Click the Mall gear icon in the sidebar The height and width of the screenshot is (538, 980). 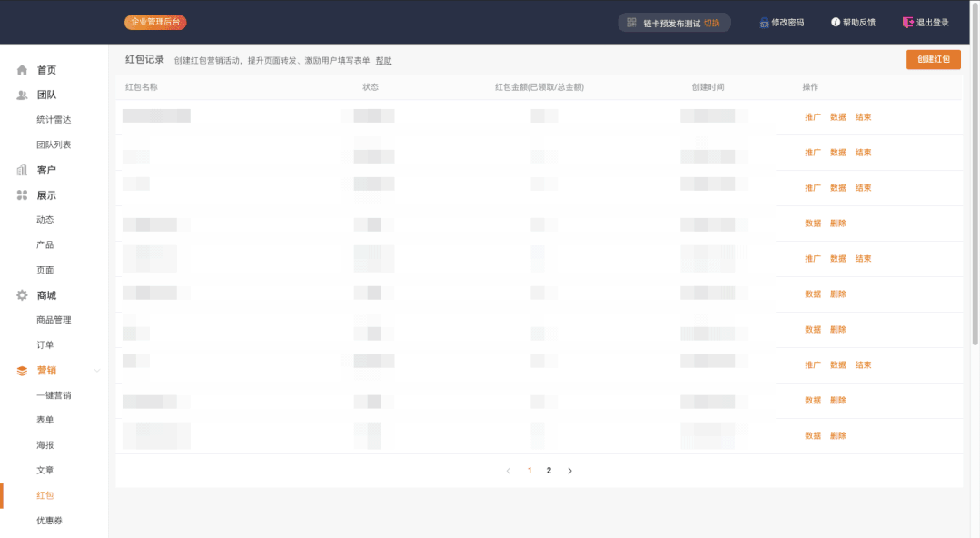pos(22,295)
